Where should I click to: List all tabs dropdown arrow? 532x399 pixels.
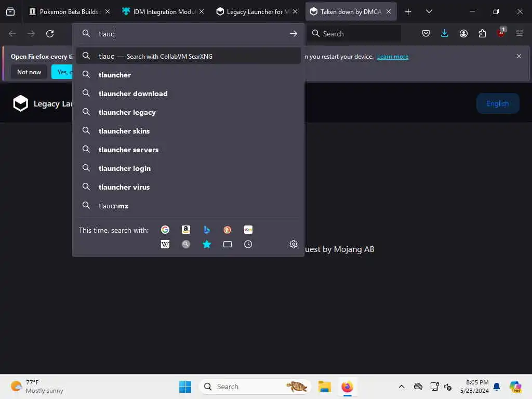point(429,11)
